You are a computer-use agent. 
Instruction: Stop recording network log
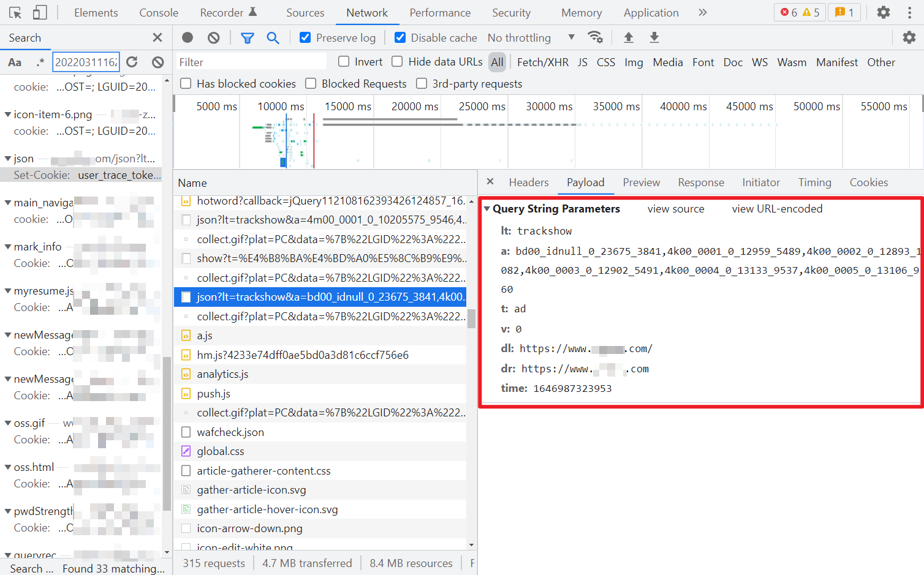187,37
